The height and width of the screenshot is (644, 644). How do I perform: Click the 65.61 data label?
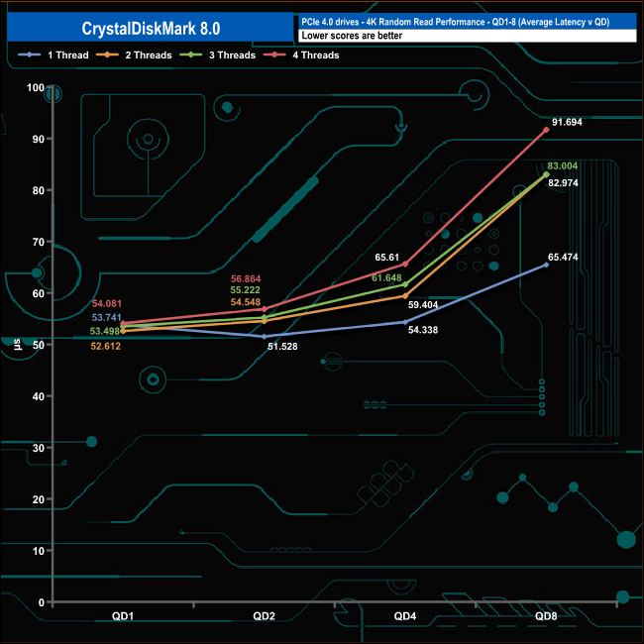[x=386, y=258]
